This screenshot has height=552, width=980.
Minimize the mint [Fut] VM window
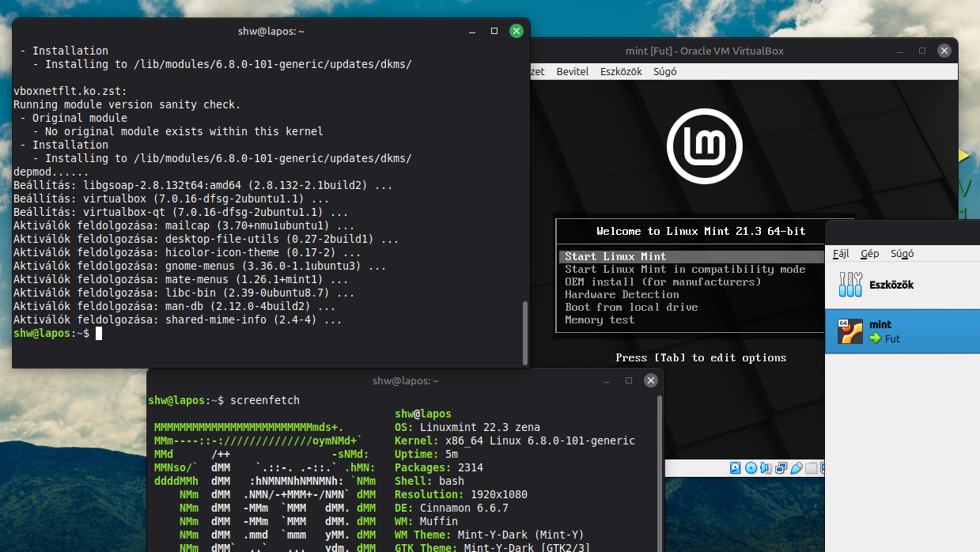coord(899,51)
